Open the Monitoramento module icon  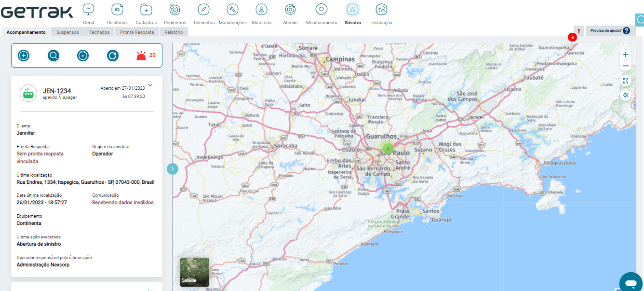322,9
